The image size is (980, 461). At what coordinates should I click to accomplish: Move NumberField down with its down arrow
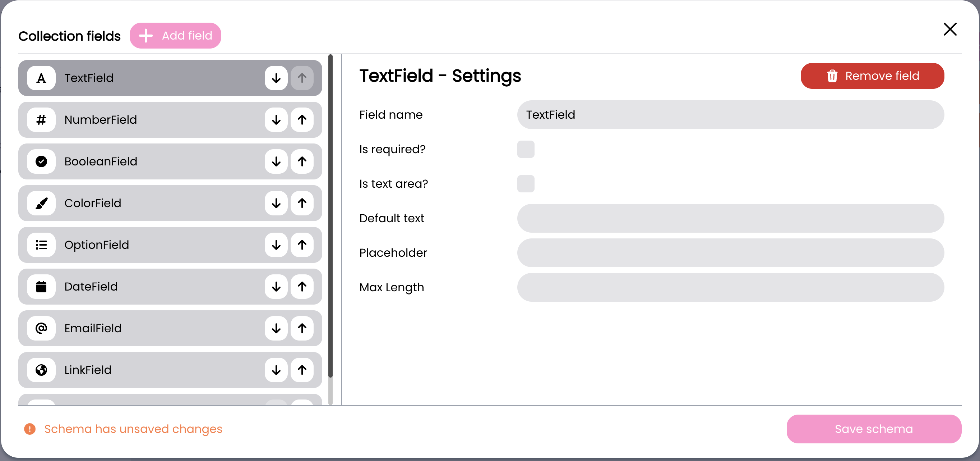point(276,120)
